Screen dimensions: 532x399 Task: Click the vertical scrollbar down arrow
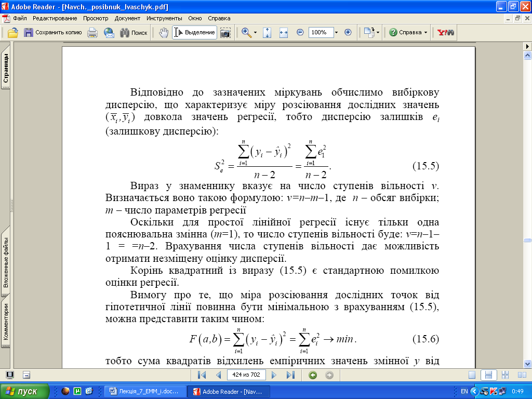528,364
